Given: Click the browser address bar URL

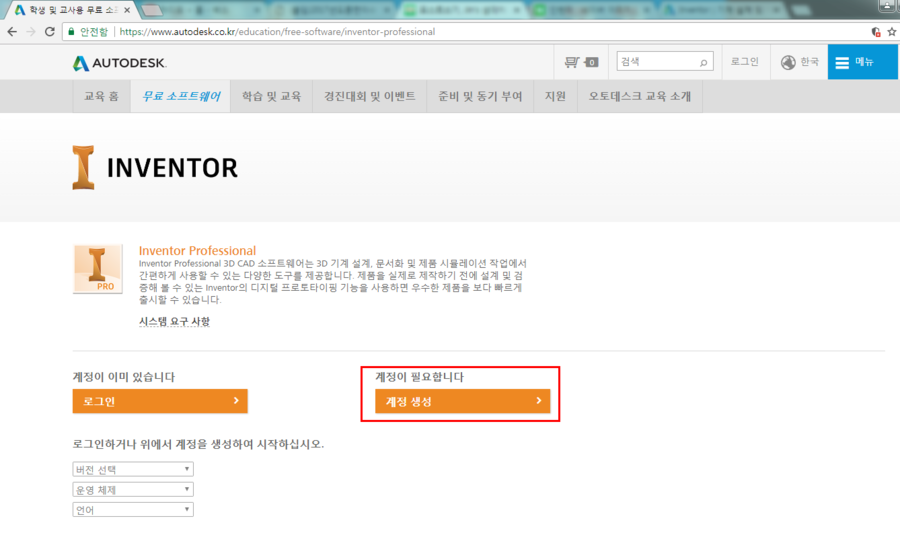Looking at the screenshot, I should coord(277,32).
